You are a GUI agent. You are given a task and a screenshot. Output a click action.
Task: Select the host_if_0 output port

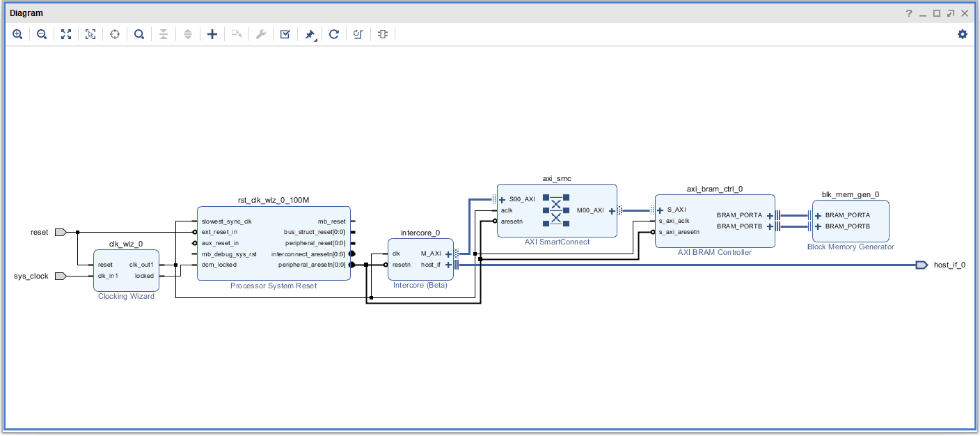tap(922, 265)
